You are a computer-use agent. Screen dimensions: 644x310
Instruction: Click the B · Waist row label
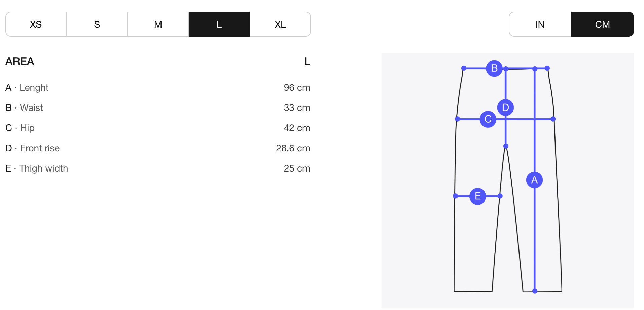24,108
